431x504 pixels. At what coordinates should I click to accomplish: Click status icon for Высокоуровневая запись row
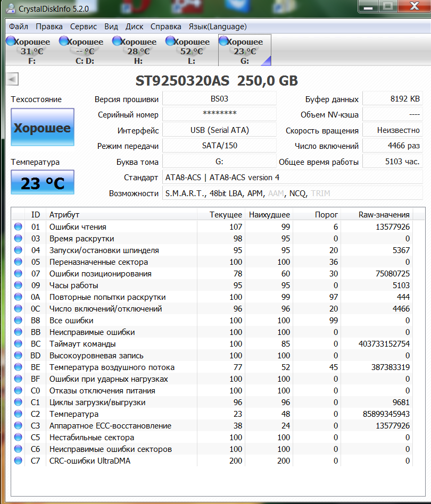(x=18, y=355)
